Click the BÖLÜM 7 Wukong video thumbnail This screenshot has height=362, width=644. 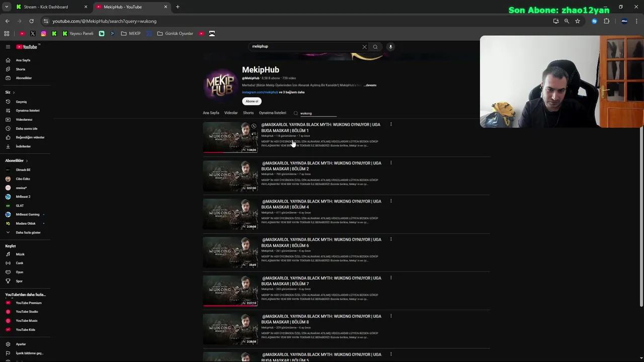coord(230,291)
